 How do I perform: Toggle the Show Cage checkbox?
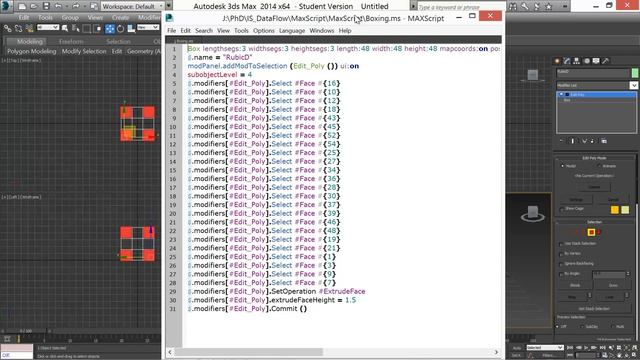click(562, 209)
